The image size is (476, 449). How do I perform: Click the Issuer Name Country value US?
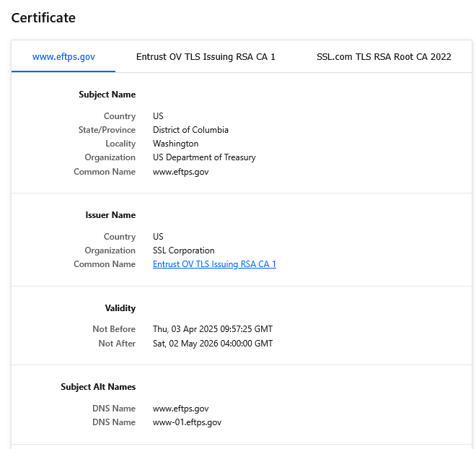click(x=158, y=237)
